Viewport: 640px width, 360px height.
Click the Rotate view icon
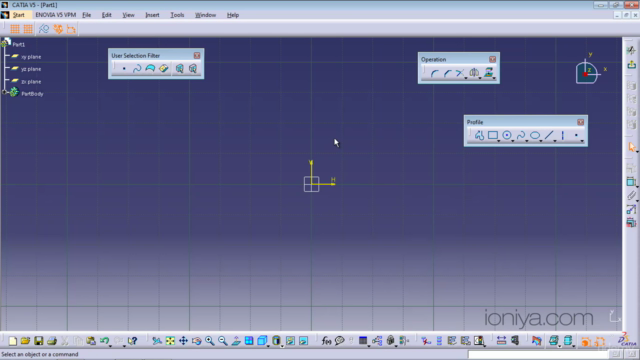tap(196, 341)
